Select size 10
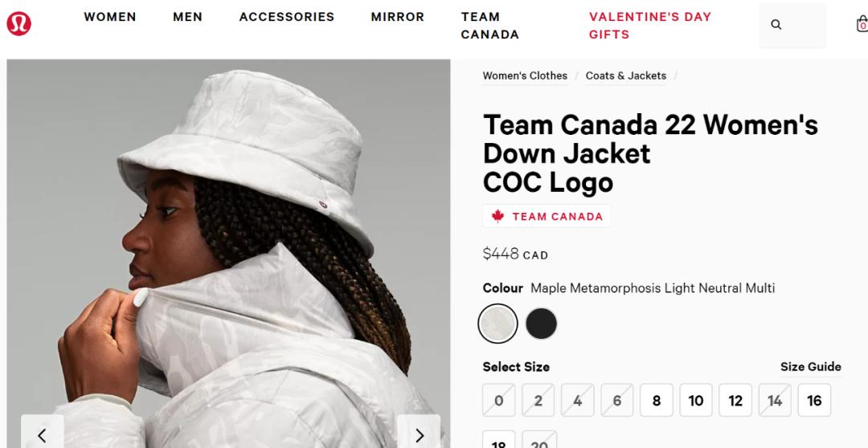Image resolution: width=868 pixels, height=448 pixels. click(696, 401)
